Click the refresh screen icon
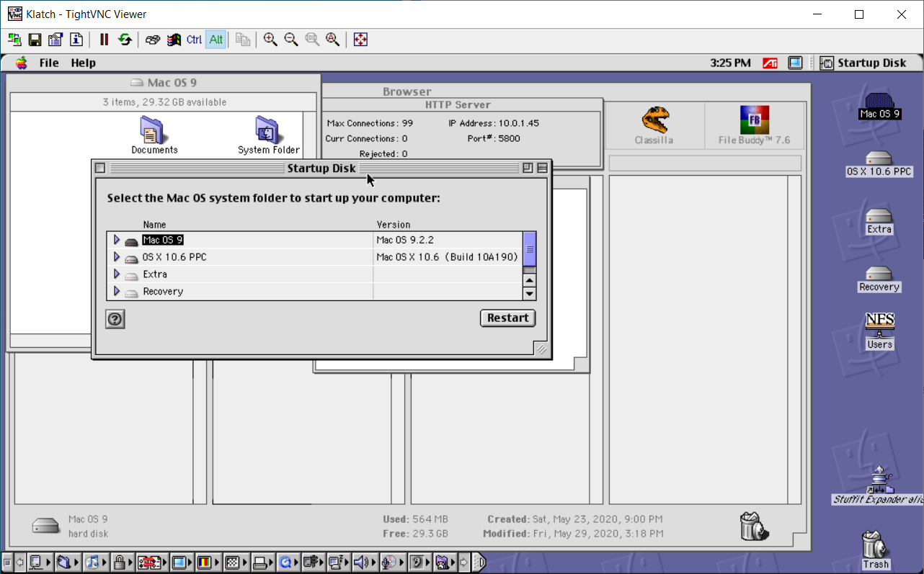This screenshot has width=924, height=574. pos(125,40)
